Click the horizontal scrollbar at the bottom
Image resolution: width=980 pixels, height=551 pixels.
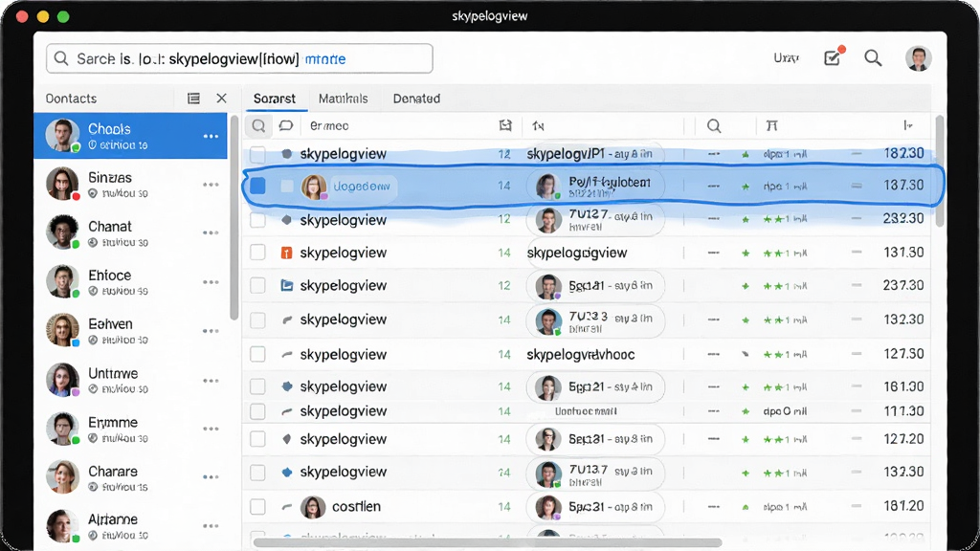click(x=487, y=542)
